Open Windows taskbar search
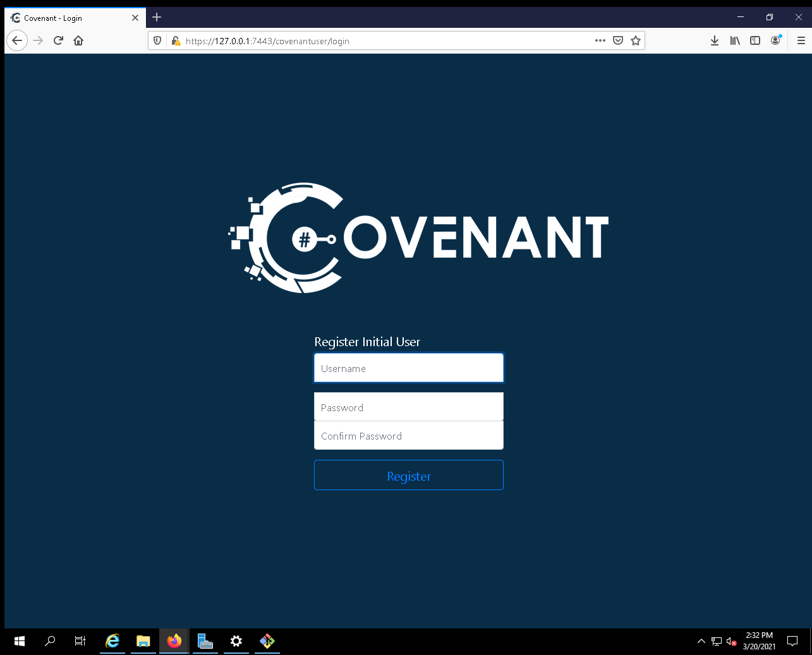812x655 pixels. click(50, 641)
